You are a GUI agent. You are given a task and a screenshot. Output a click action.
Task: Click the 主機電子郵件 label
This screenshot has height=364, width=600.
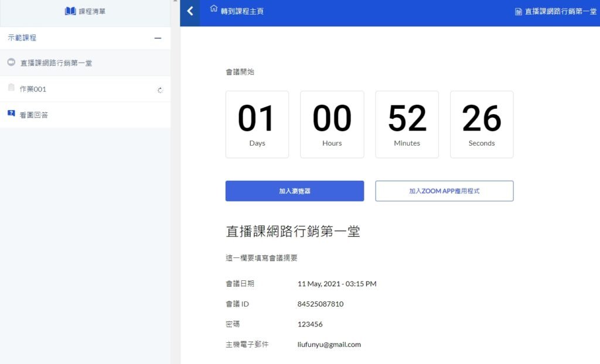[x=247, y=345]
